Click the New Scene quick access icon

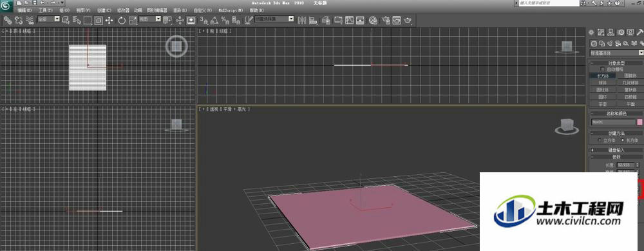[19, 3]
